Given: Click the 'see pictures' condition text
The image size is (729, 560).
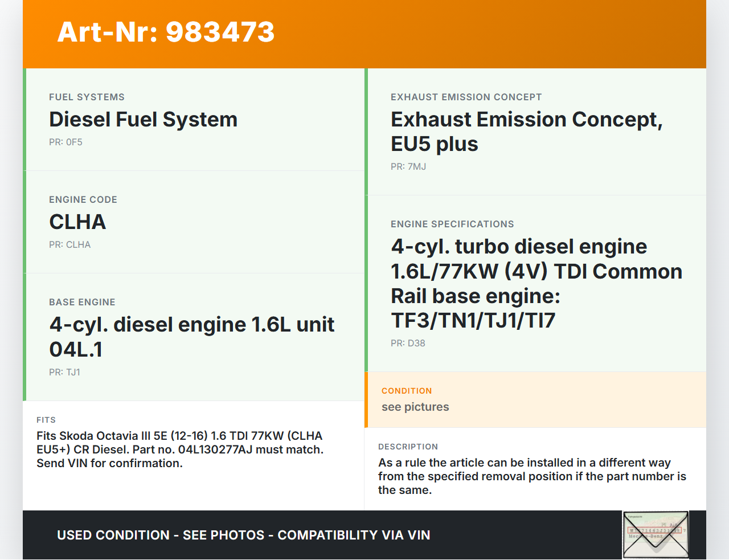Looking at the screenshot, I should coord(415,407).
